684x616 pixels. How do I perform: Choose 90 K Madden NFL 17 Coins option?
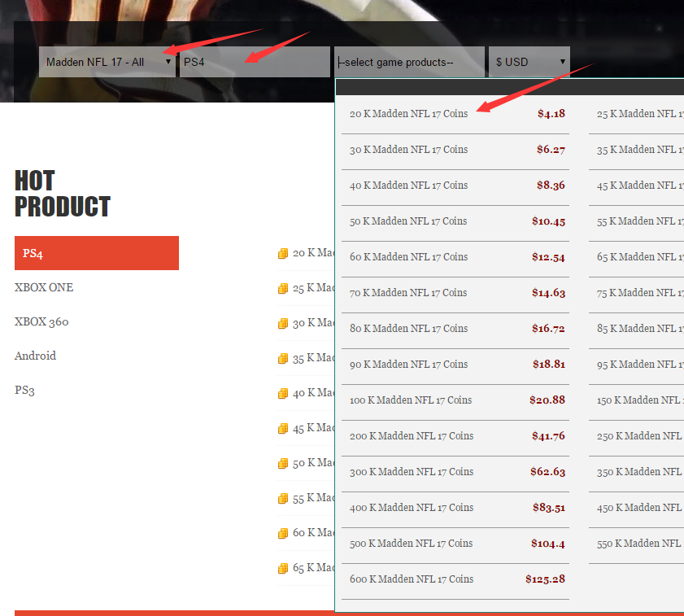455,365
